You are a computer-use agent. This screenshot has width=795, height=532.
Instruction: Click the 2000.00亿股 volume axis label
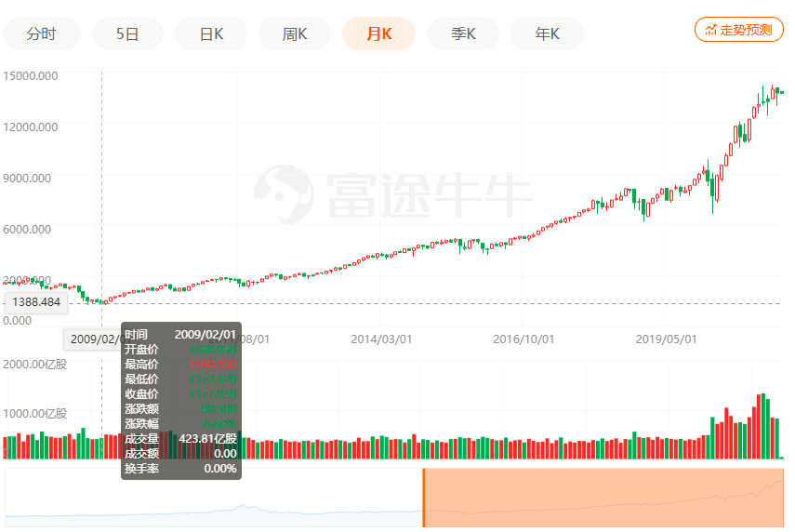35,365
